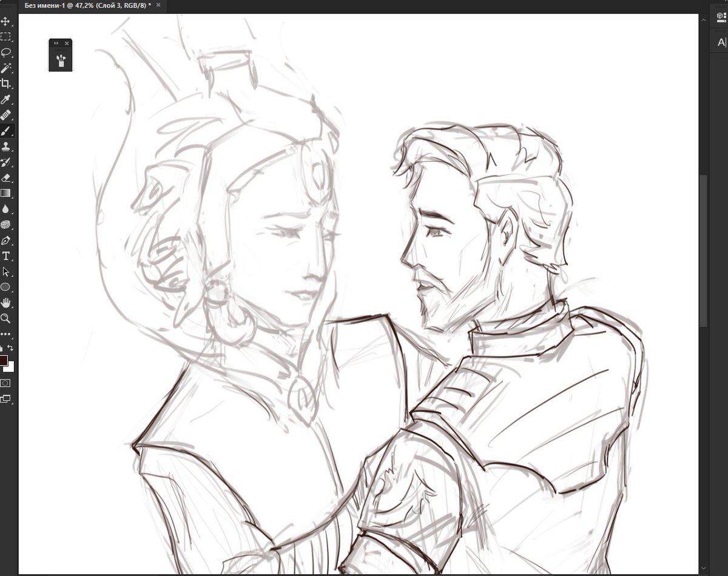Select the Pen tool
The image size is (728, 576).
pos(5,240)
